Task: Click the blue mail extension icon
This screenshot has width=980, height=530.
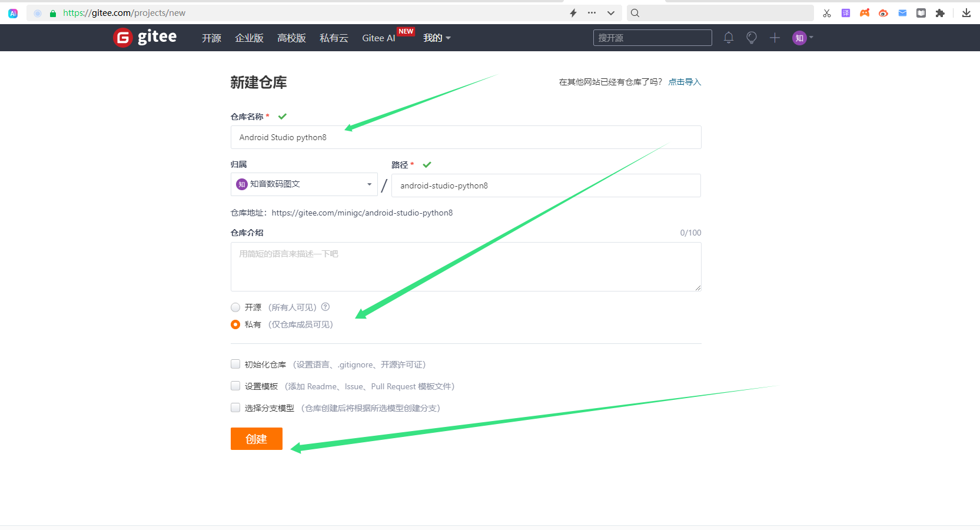Action: tap(902, 13)
